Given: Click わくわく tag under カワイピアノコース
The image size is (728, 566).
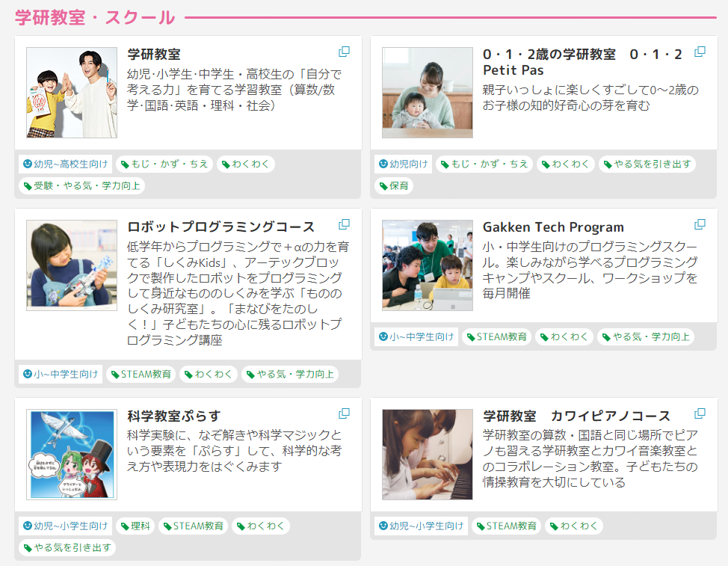Looking at the screenshot, I should point(574,526).
